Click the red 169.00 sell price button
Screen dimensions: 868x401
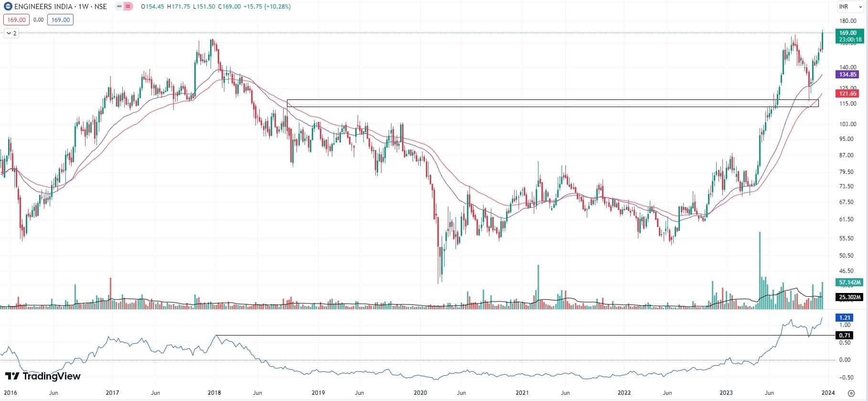coord(16,20)
